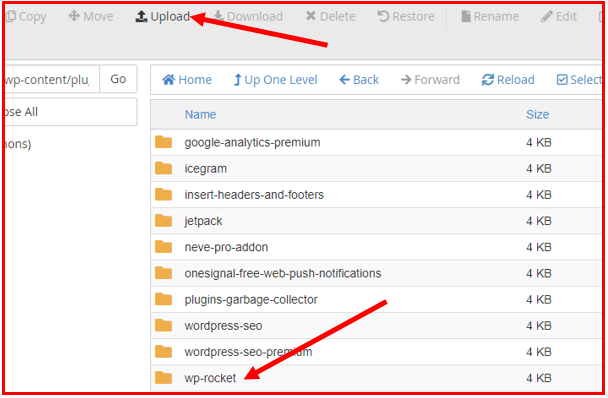This screenshot has height=398, width=608.
Task: Click the path field showing wp-content/plu
Action: 52,79
